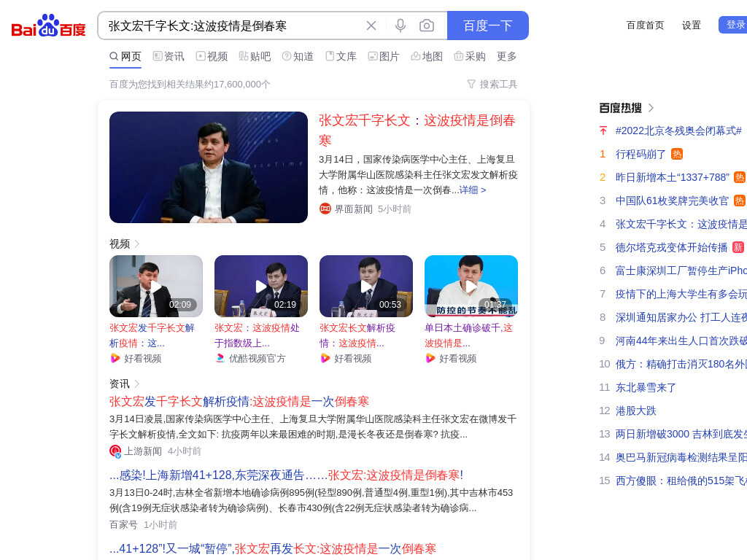The height and width of the screenshot is (560, 747).
Task: Click the 上游新闻 source icon
Action: click(x=115, y=451)
